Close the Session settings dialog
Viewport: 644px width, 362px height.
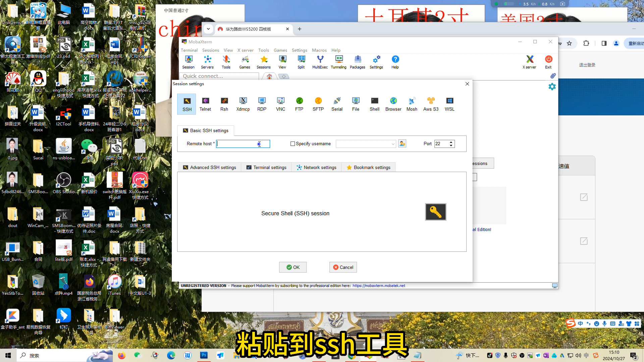tap(467, 84)
